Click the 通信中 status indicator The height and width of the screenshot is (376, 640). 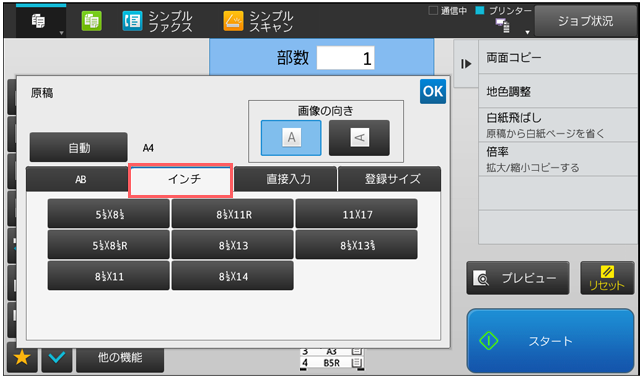(x=448, y=11)
